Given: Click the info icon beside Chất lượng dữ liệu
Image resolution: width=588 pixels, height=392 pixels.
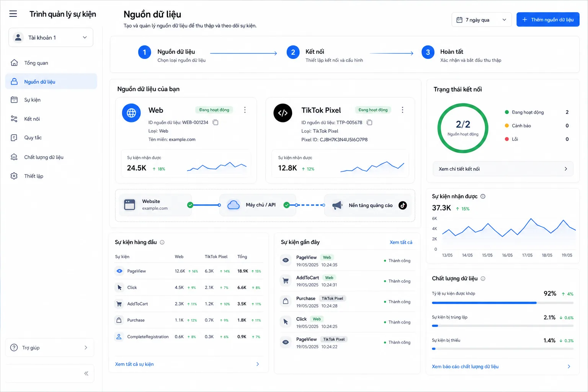Looking at the screenshot, I should (x=483, y=279).
